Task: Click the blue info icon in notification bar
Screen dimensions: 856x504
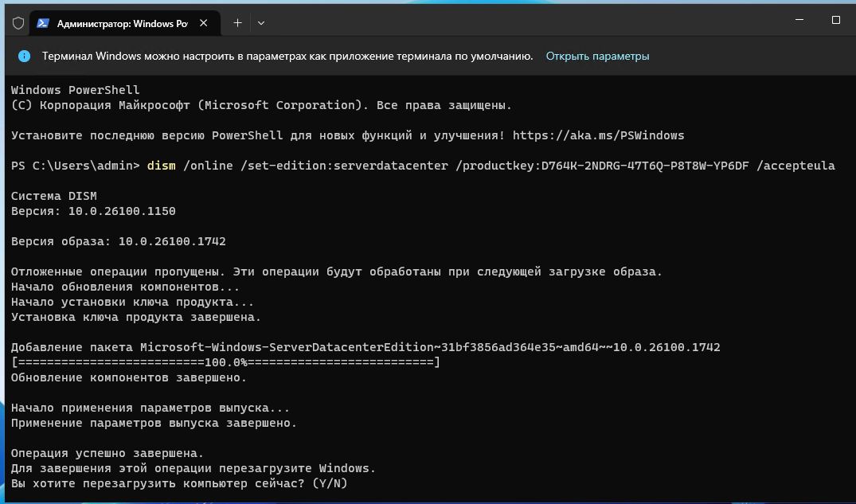Action: pos(25,56)
